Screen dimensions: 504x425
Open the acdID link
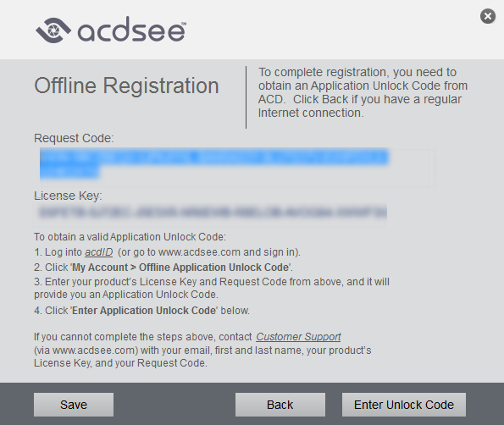point(98,252)
